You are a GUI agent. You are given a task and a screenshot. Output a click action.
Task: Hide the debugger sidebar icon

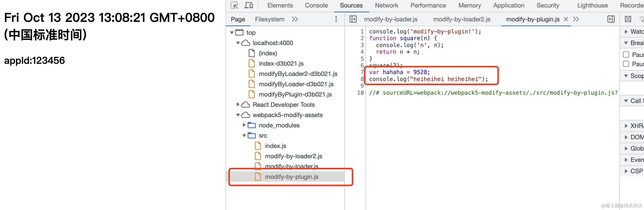[611, 19]
